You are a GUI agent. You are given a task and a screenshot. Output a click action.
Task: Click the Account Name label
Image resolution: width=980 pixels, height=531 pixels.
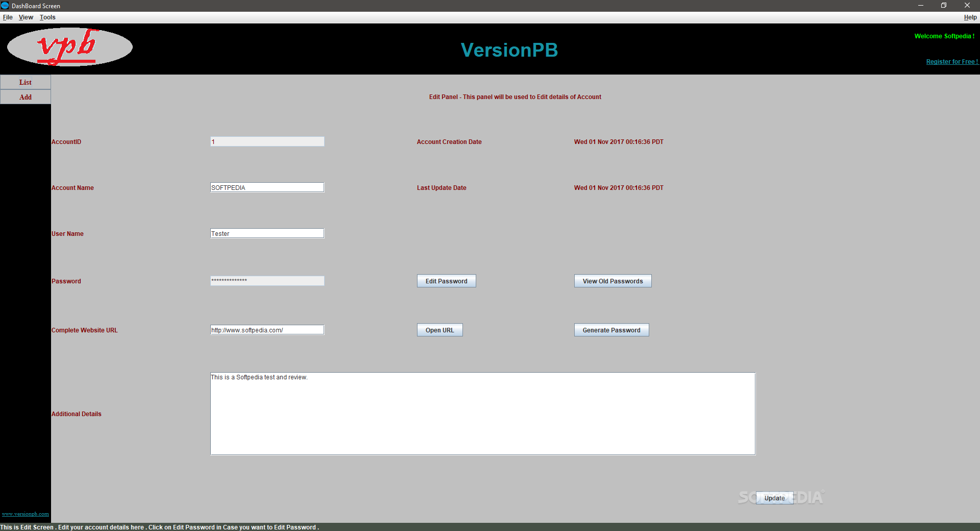72,188
